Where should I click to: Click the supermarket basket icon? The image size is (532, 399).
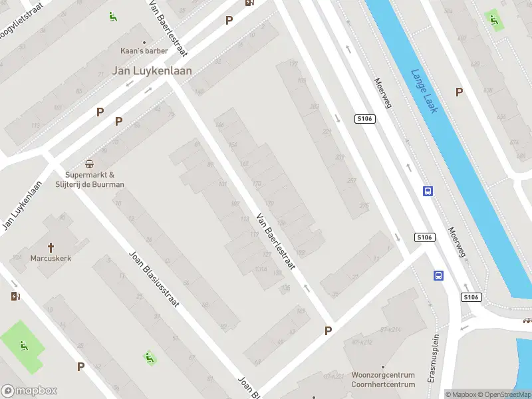point(89,164)
